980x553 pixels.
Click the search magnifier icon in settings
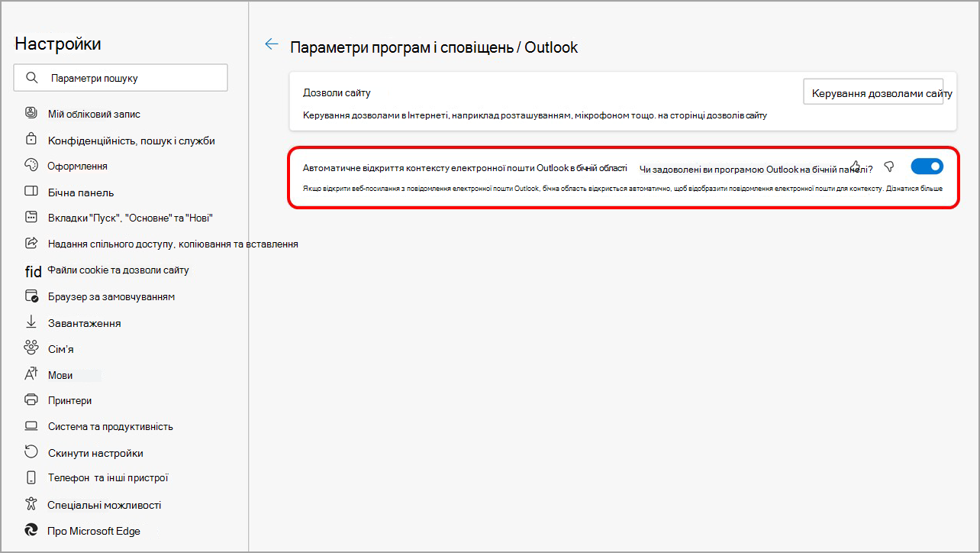click(31, 78)
